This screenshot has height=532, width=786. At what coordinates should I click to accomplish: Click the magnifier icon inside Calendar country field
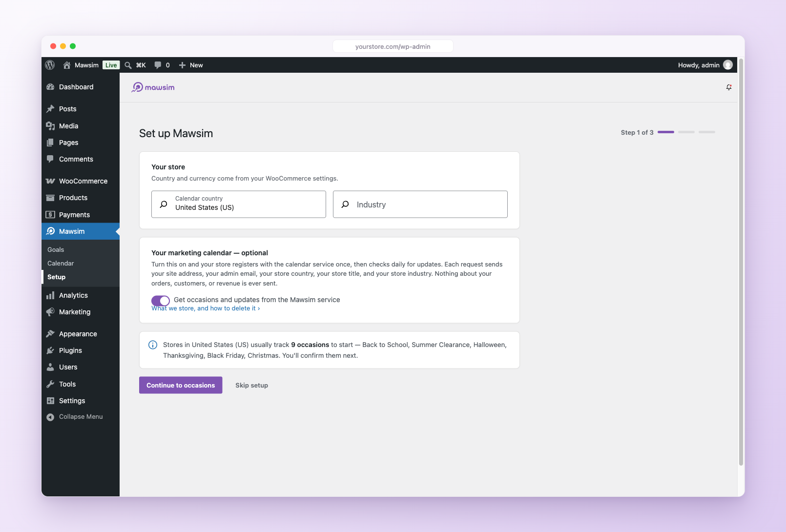tap(164, 204)
